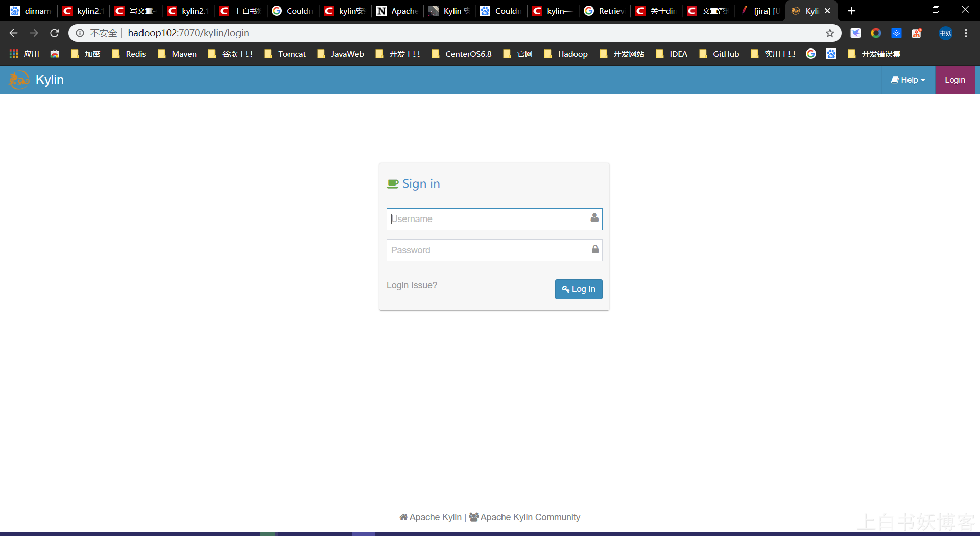Switch to the kylin安 browser tab
The image size is (980, 536).
(x=345, y=11)
